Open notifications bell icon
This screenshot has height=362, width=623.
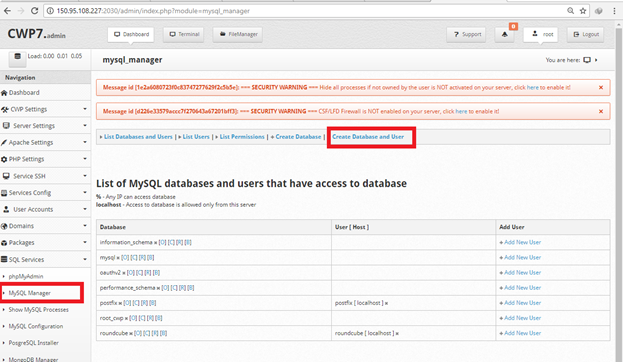tap(505, 35)
